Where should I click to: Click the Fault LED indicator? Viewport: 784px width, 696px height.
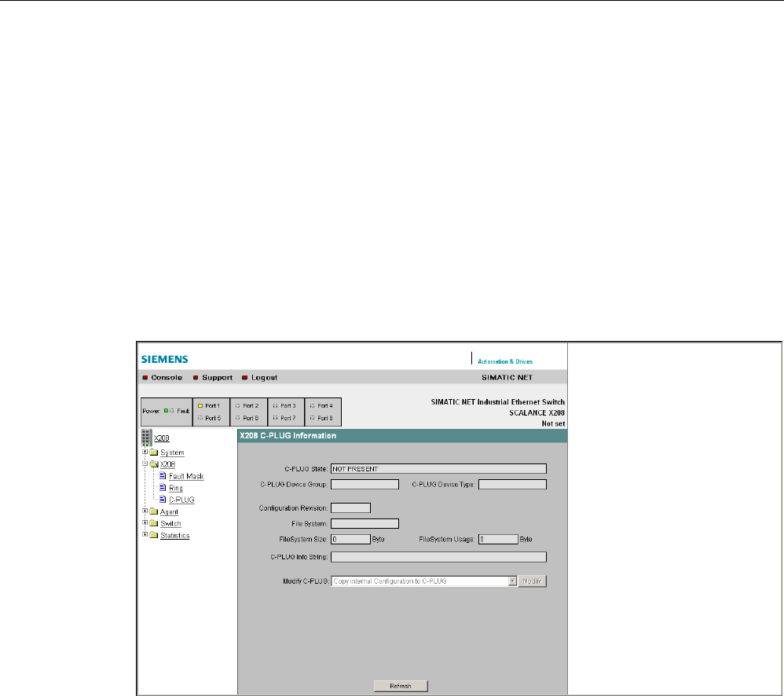pyautogui.click(x=172, y=411)
